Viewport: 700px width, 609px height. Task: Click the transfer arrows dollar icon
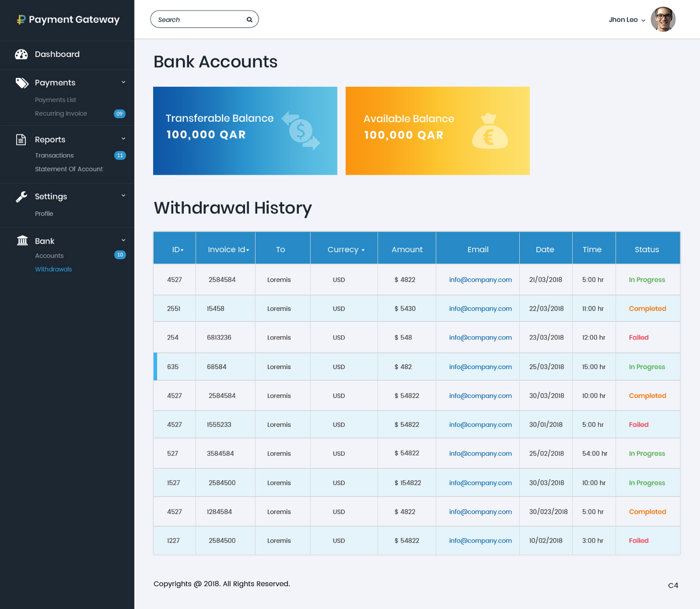tap(301, 131)
